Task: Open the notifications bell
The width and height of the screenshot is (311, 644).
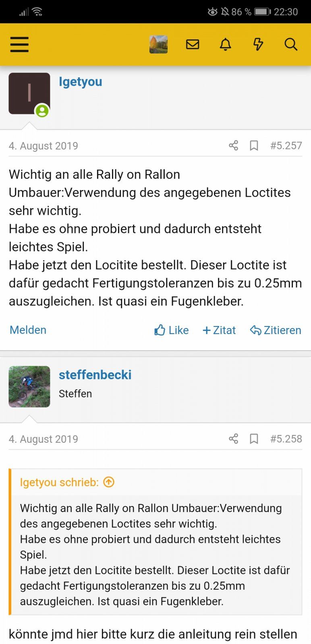Action: tap(225, 44)
